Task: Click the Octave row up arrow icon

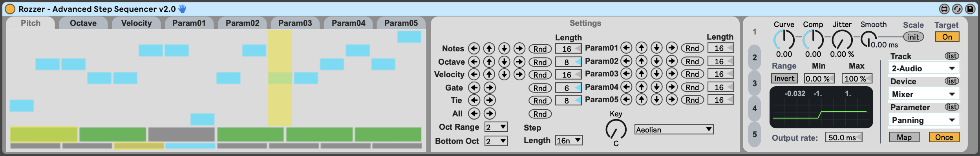Action: coord(489,62)
